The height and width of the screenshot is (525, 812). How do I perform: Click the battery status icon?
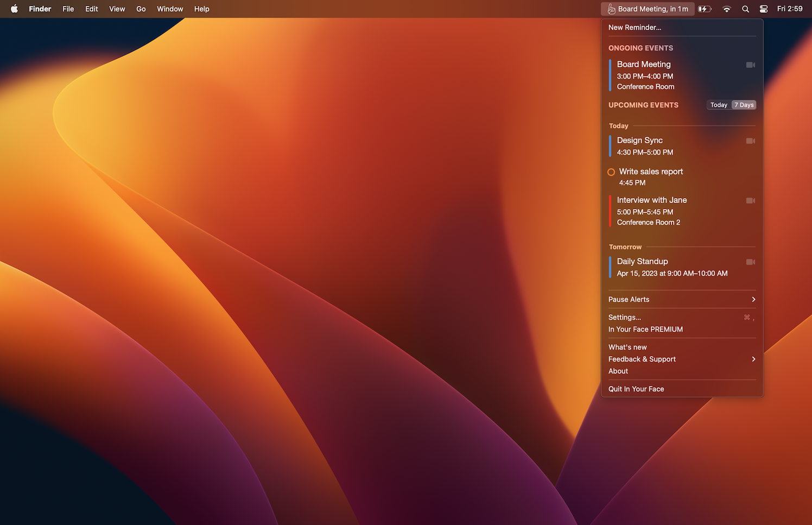click(705, 9)
